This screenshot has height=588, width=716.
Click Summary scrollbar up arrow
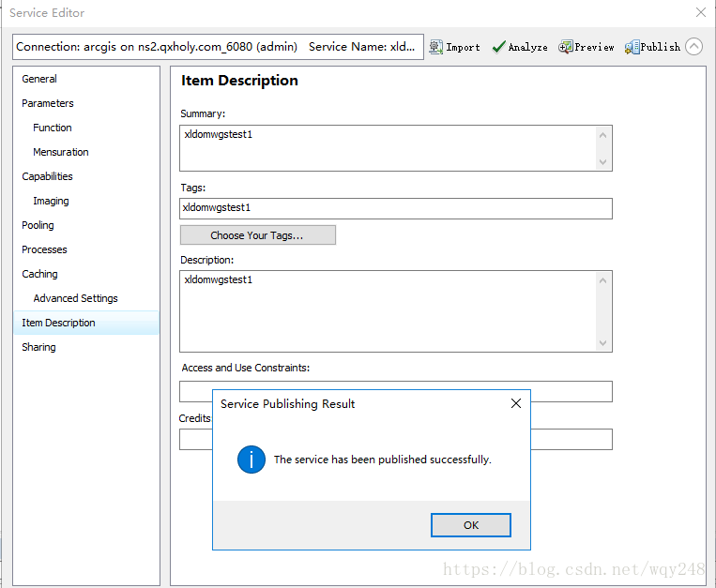pyautogui.click(x=602, y=135)
